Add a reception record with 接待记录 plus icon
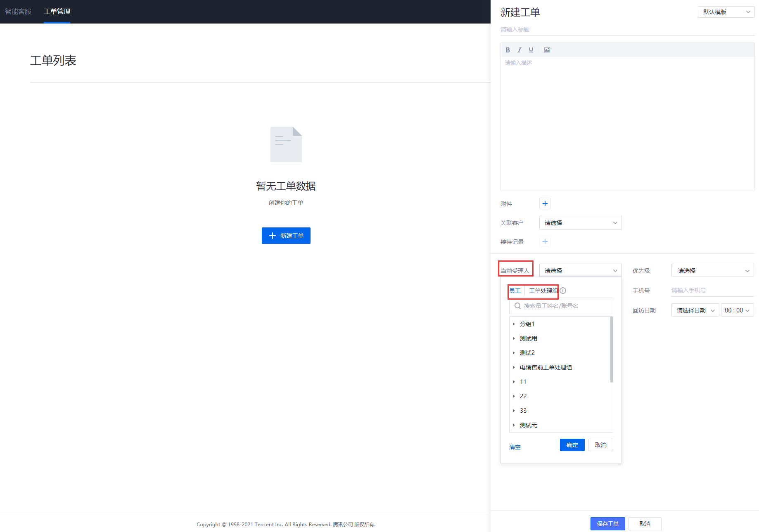 545,241
